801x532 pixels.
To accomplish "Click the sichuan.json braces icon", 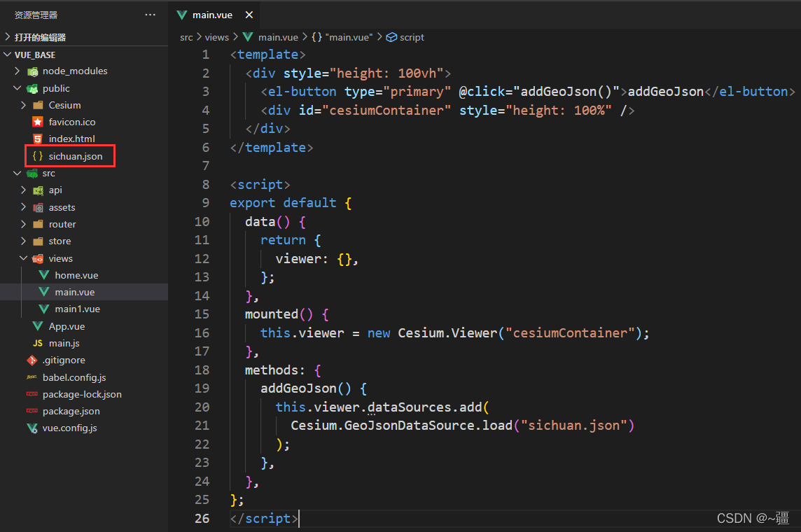I will (x=38, y=155).
